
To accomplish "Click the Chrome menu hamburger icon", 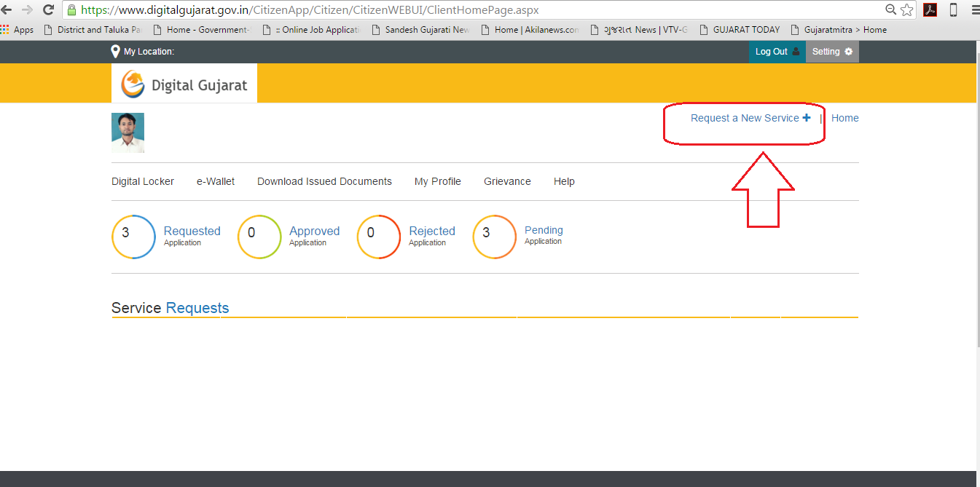I will point(974,11).
